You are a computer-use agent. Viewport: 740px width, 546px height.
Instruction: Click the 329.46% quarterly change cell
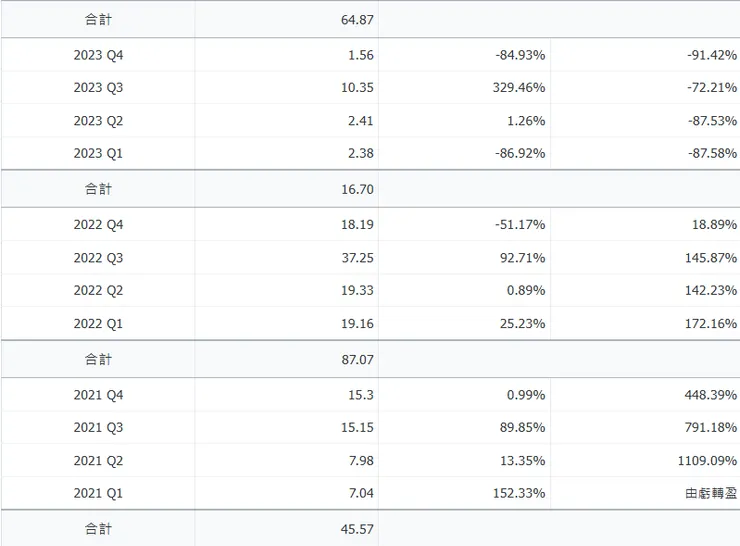[x=518, y=88]
